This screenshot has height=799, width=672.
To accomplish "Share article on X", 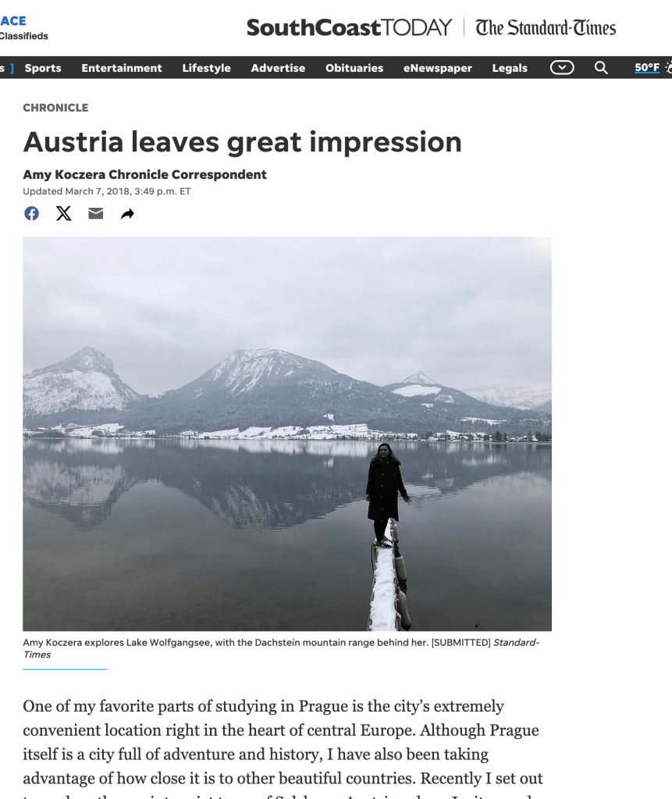I will (64, 213).
